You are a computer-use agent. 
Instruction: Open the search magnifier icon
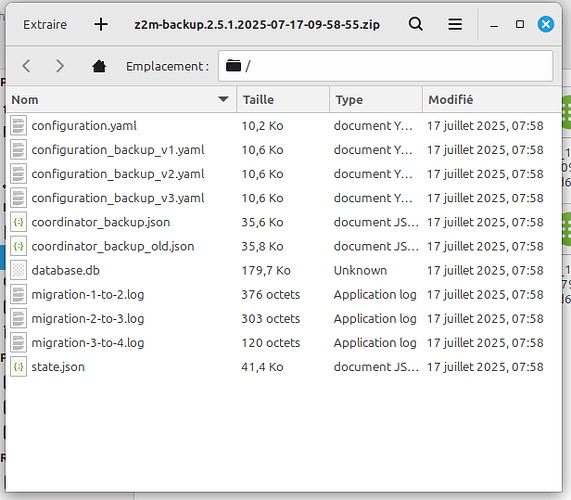416,24
